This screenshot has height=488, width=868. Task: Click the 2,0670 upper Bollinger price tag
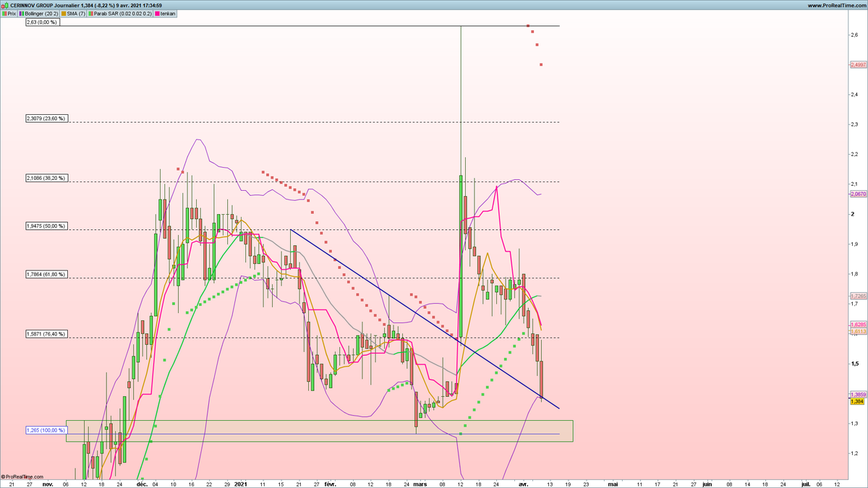(x=858, y=194)
